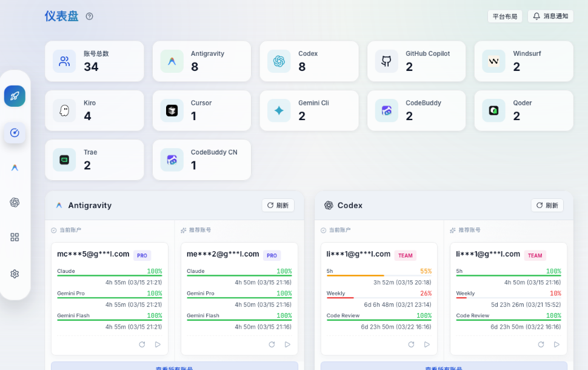Click the GitHub Copilot label

(427, 53)
